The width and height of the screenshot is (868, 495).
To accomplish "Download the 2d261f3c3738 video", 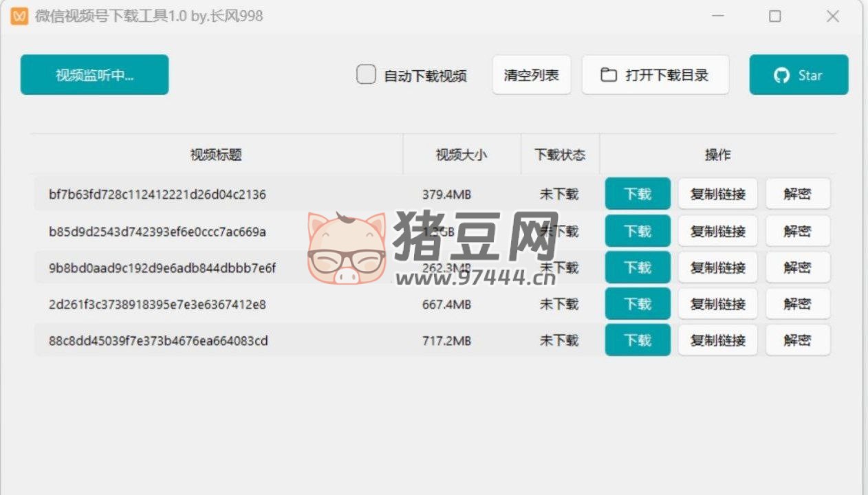I will [x=637, y=304].
